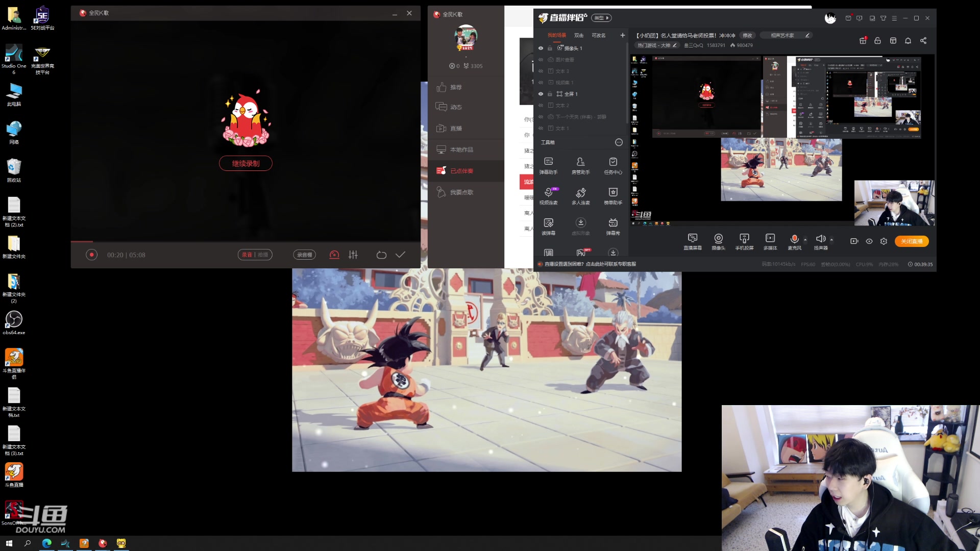Open the 弹幕助手 danmaku assistant tool
The image size is (980, 551).
click(548, 165)
